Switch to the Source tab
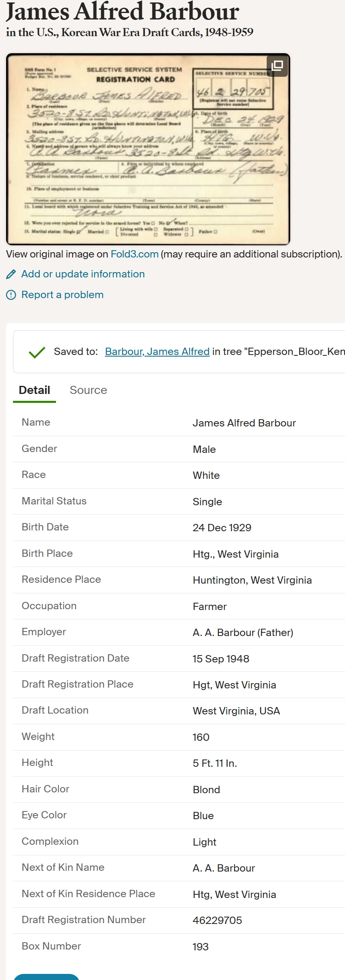The height and width of the screenshot is (980, 345). tap(88, 390)
